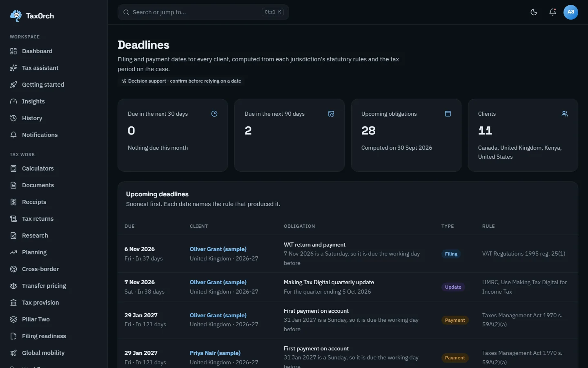This screenshot has height=368, width=588.
Task: Click the Calculators icon
Action: (13, 168)
